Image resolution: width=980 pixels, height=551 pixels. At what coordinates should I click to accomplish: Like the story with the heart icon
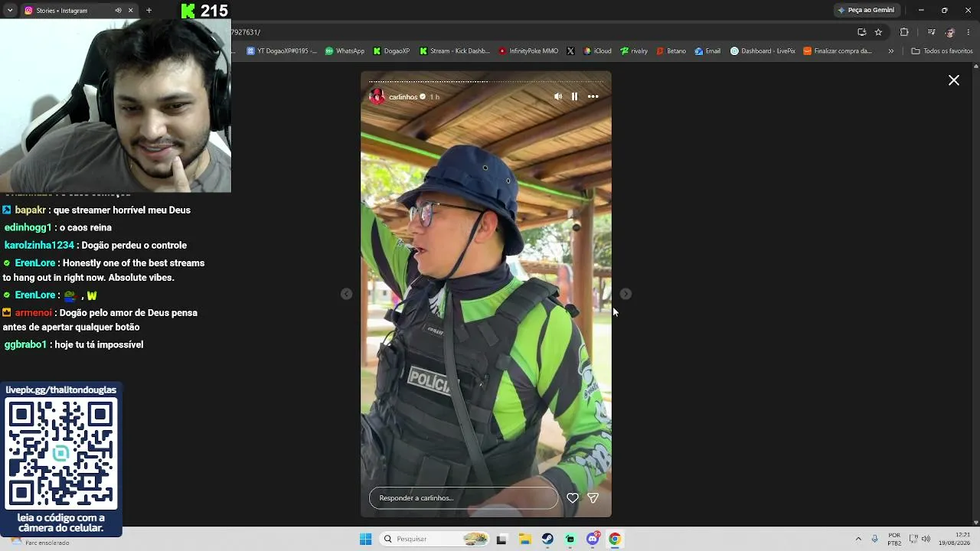[x=573, y=497]
